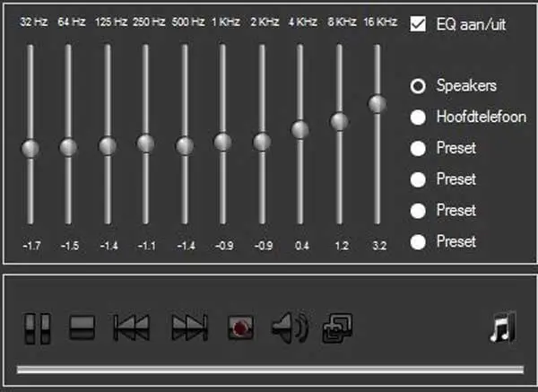The height and width of the screenshot is (392, 538).
Task: Pause playback with the pause icon
Action: click(x=38, y=328)
